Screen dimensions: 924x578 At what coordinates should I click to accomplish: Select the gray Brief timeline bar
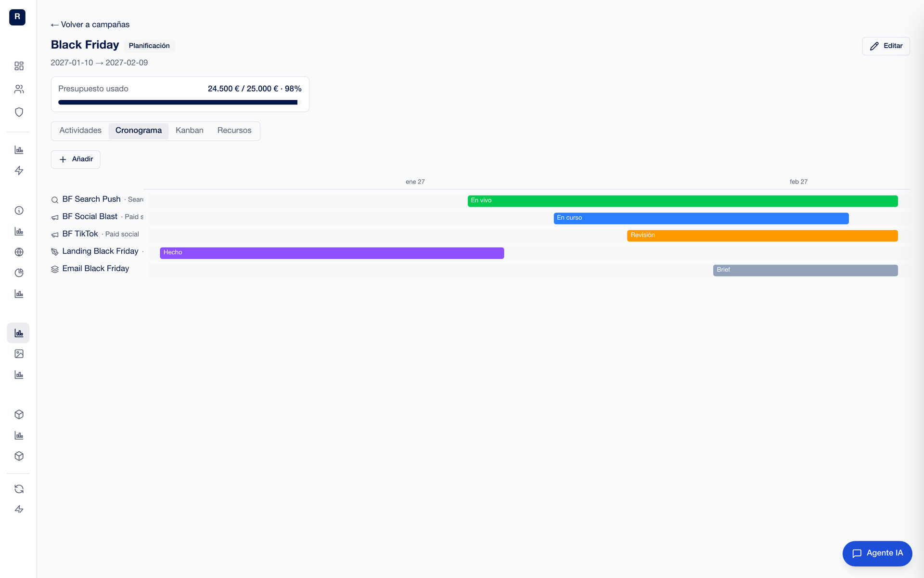tap(806, 270)
